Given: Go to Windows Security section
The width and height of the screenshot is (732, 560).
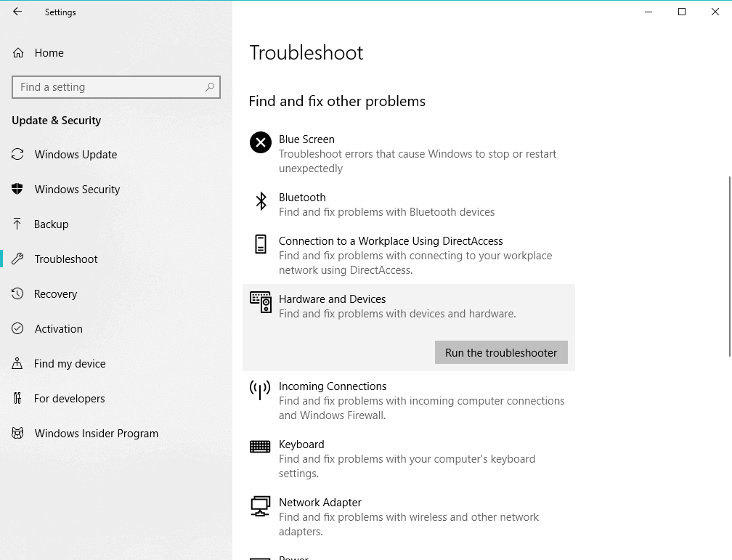Looking at the screenshot, I should click(77, 189).
